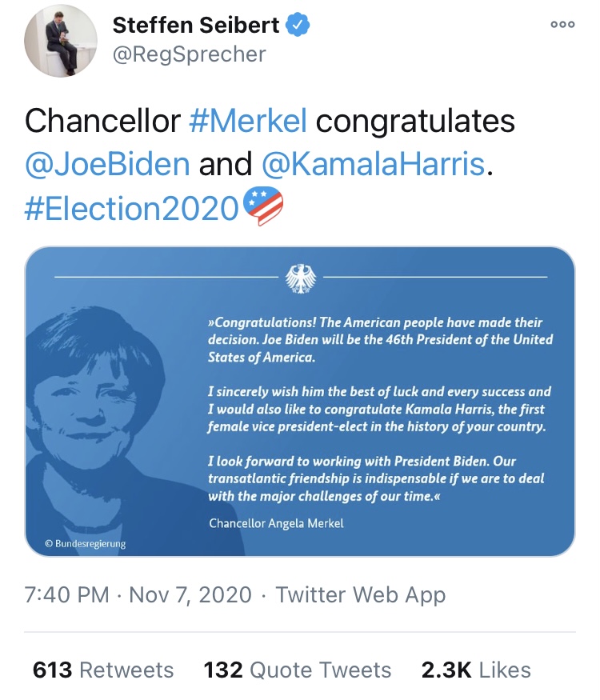The height and width of the screenshot is (700, 600).
Task: View the 2.3K Likes list
Action: click(x=476, y=670)
